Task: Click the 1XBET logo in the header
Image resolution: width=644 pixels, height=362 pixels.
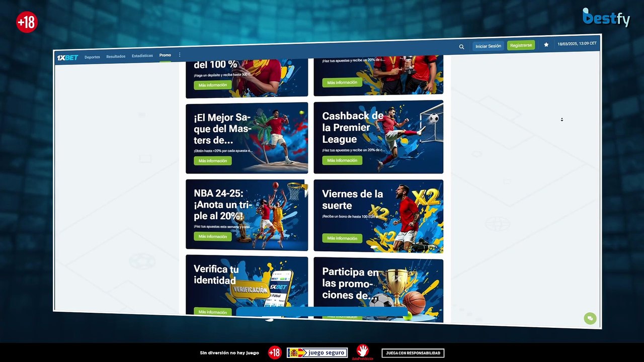Action: [67, 57]
